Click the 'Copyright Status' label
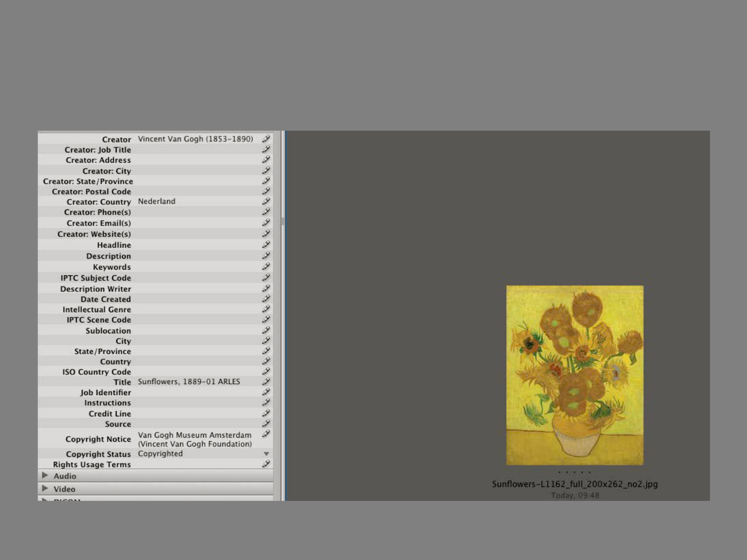747x560 pixels. [99, 454]
